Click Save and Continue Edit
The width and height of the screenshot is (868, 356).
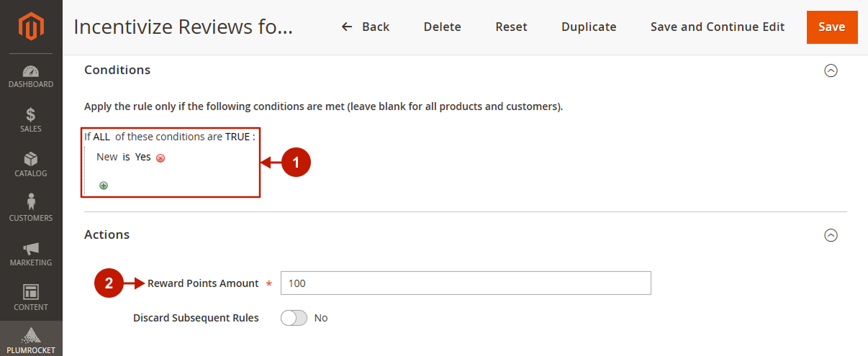718,27
